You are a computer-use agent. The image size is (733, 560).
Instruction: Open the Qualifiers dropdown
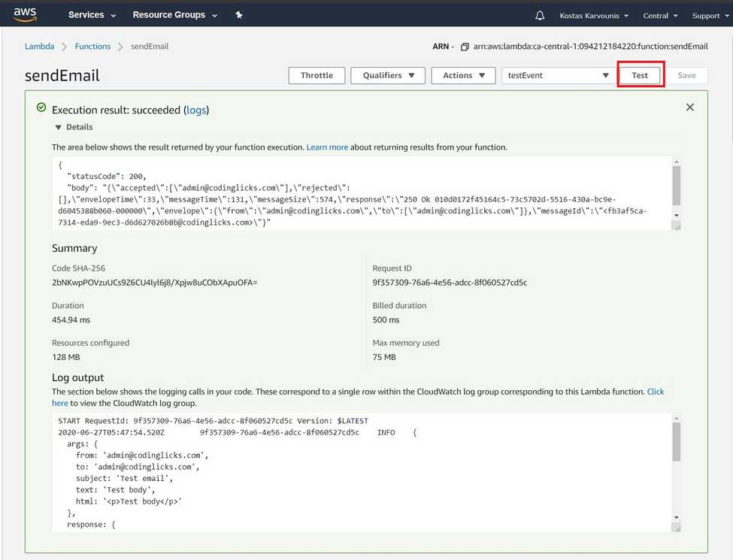[x=387, y=75]
